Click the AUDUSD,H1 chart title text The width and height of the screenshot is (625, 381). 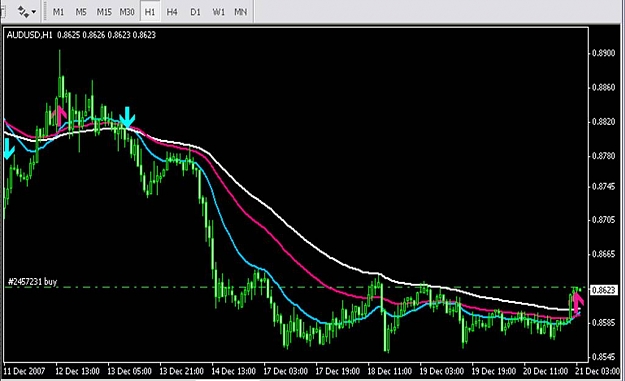pyautogui.click(x=29, y=35)
